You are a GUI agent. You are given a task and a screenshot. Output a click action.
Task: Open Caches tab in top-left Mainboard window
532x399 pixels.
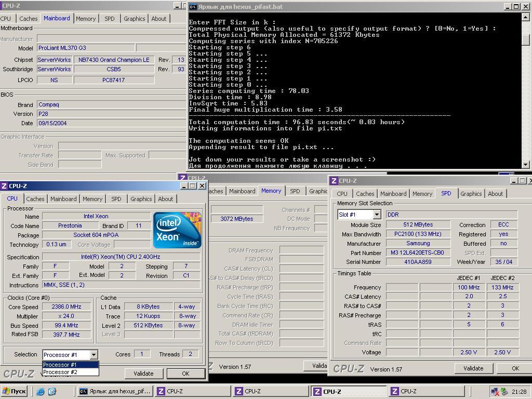[x=28, y=19]
